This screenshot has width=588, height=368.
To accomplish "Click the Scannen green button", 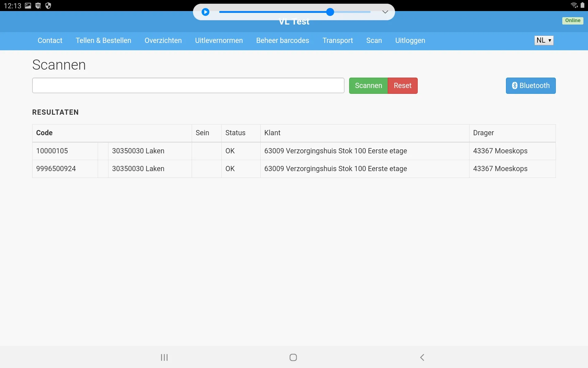I will pyautogui.click(x=368, y=85).
